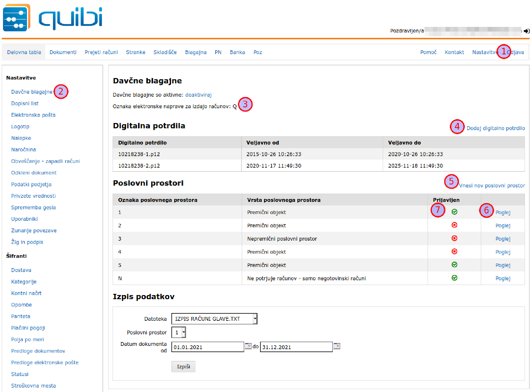This screenshot has width=532, height=392.
Task: Deactivate davčne blagajne via deaktiviraj link
Action: tap(198, 95)
